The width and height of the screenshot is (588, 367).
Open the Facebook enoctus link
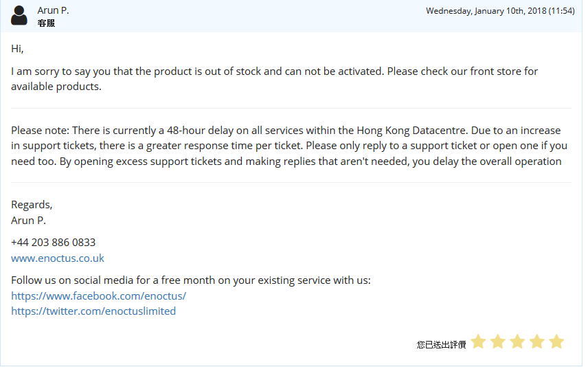pyautogui.click(x=98, y=296)
